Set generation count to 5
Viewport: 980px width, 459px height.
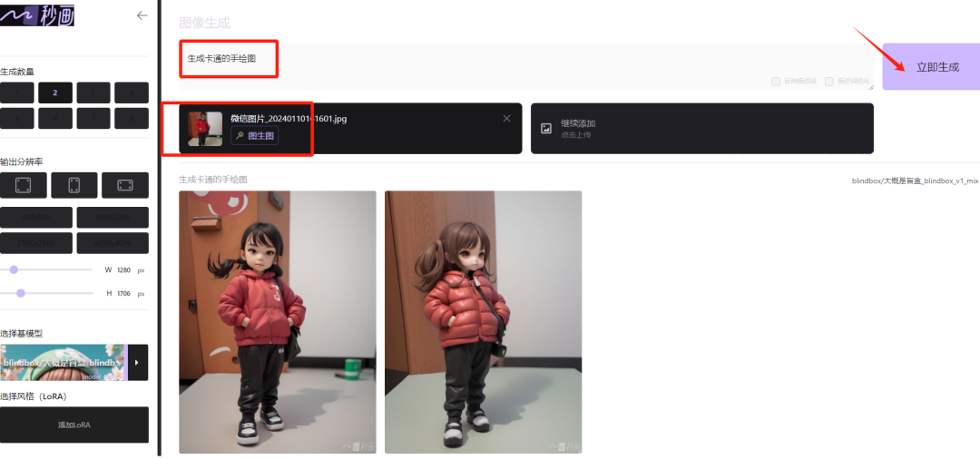17,118
